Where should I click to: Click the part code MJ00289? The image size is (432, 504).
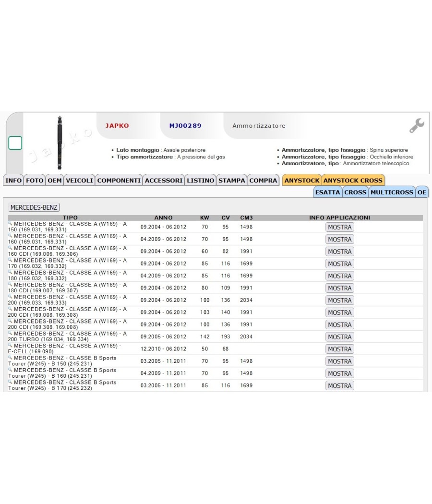[x=185, y=126]
